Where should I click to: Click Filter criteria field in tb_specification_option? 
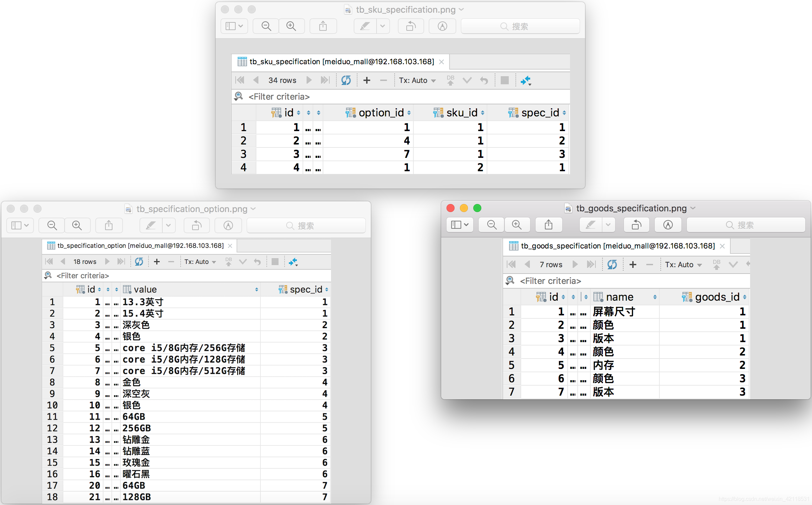186,276
